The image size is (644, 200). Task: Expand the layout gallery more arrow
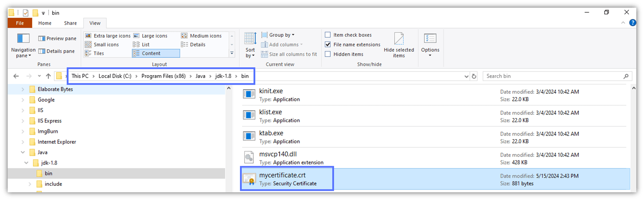click(232, 54)
